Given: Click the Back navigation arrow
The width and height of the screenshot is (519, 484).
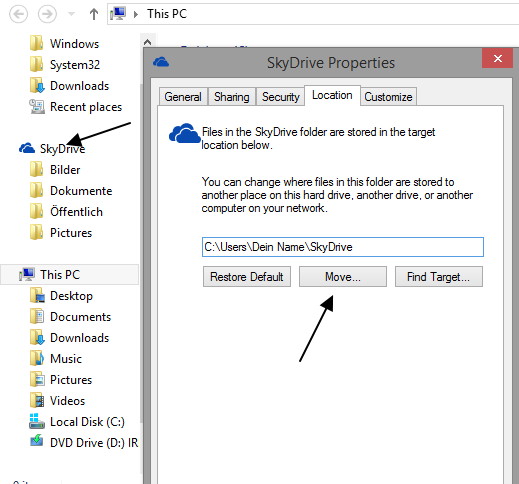Looking at the screenshot, I should tap(18, 14).
